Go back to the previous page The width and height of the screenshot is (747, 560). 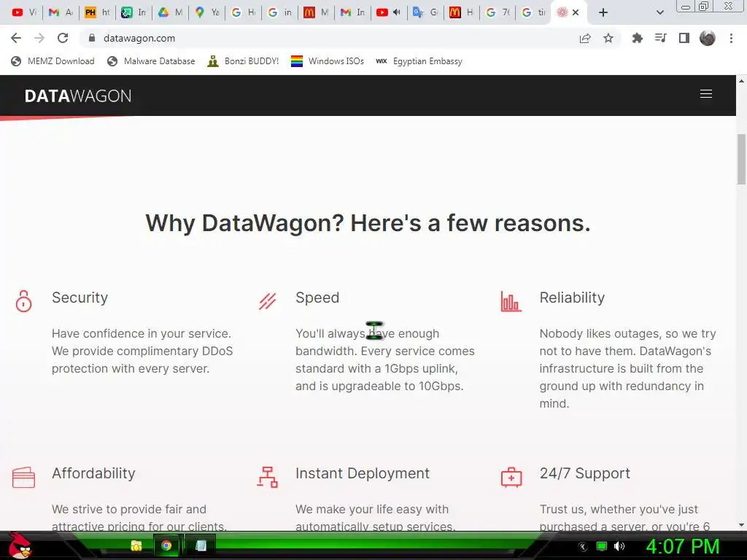pos(16,38)
